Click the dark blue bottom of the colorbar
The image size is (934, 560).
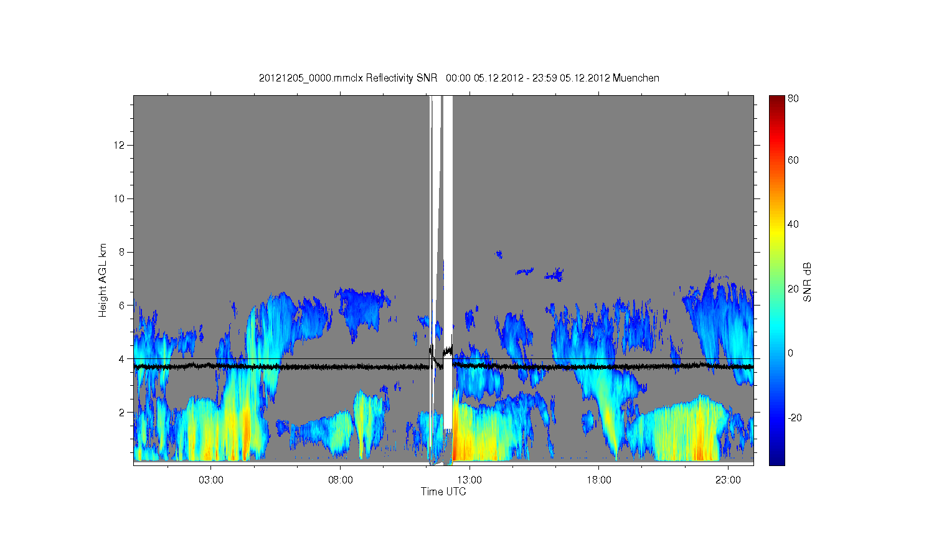click(776, 457)
